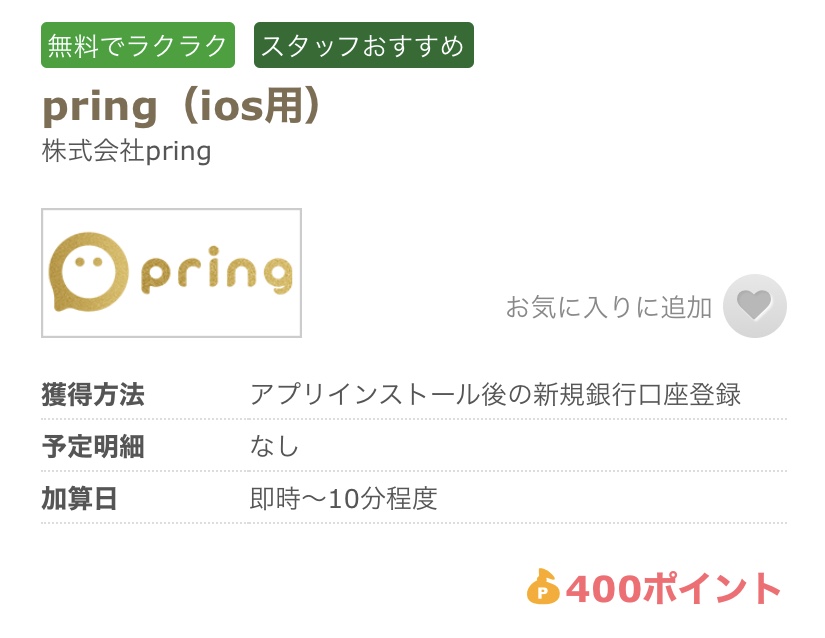Click the アプリインストール後の新規銀行口座登録 description
The height and width of the screenshot is (638, 825).
point(495,394)
